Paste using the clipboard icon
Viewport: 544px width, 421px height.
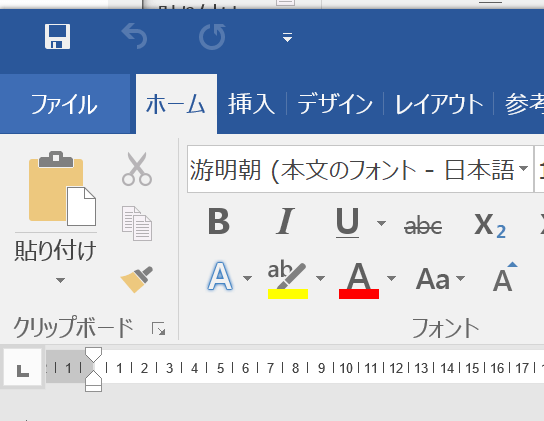(x=62, y=188)
